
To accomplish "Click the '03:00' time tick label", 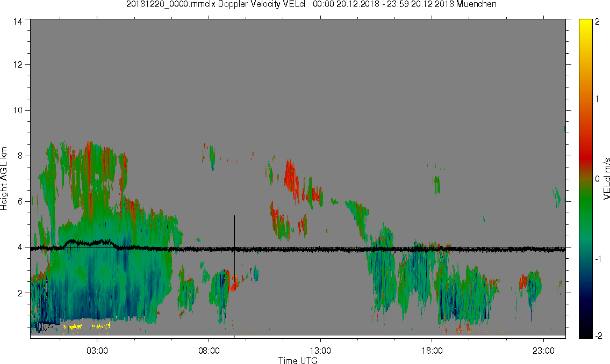I will coord(97,351).
